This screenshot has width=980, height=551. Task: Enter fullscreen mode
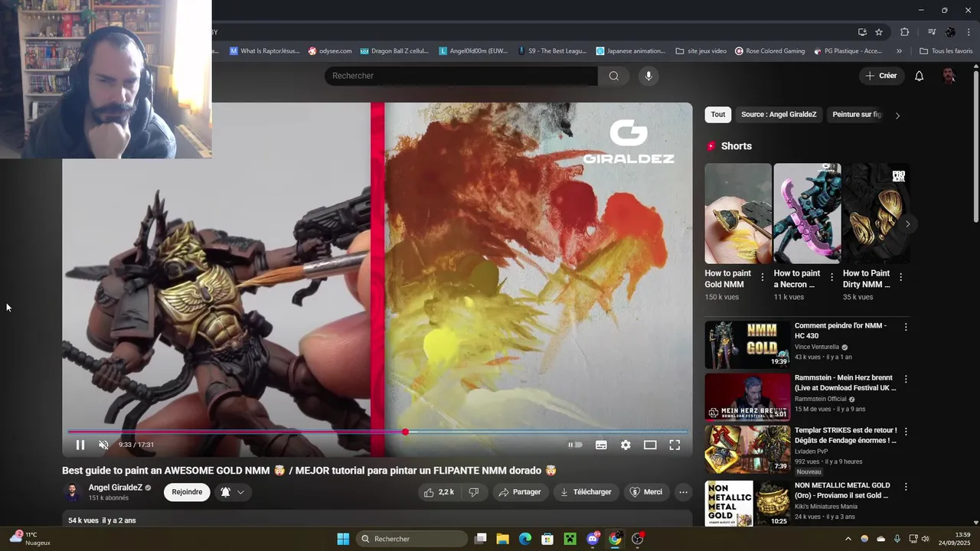[675, 445]
